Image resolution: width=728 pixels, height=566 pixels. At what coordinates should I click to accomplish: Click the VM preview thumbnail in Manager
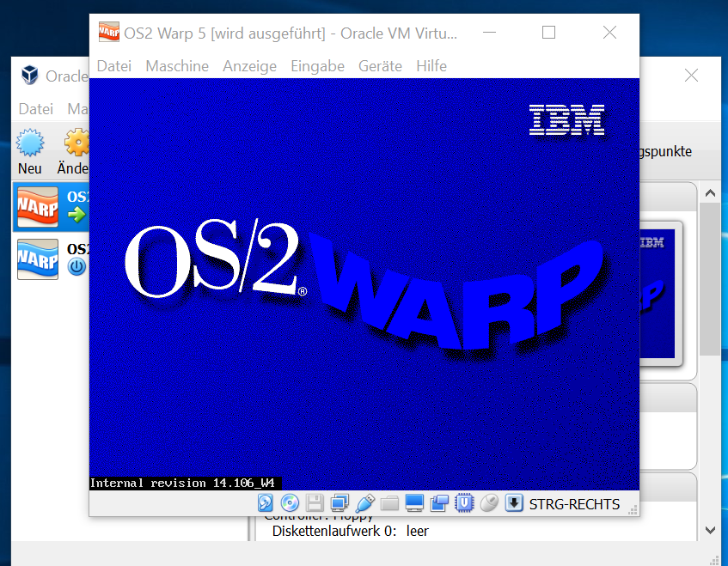tap(658, 293)
